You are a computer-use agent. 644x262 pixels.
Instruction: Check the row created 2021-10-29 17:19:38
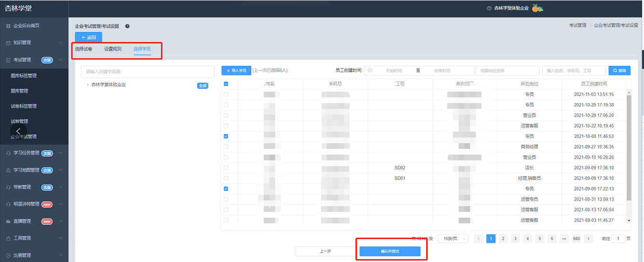[226, 105]
